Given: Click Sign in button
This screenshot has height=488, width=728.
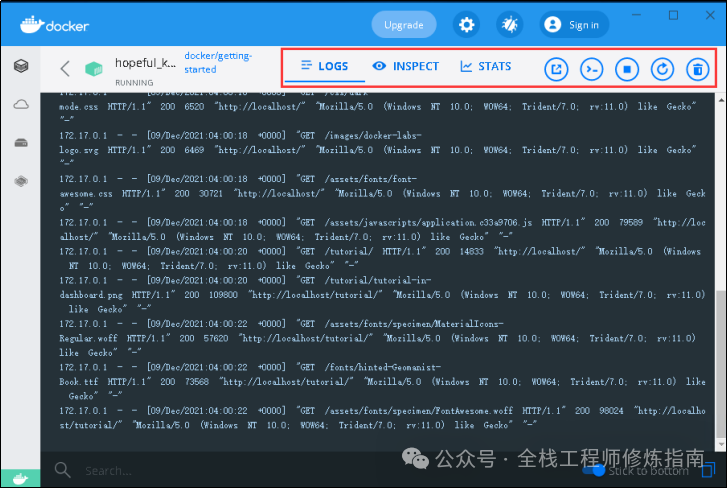Looking at the screenshot, I should (574, 25).
